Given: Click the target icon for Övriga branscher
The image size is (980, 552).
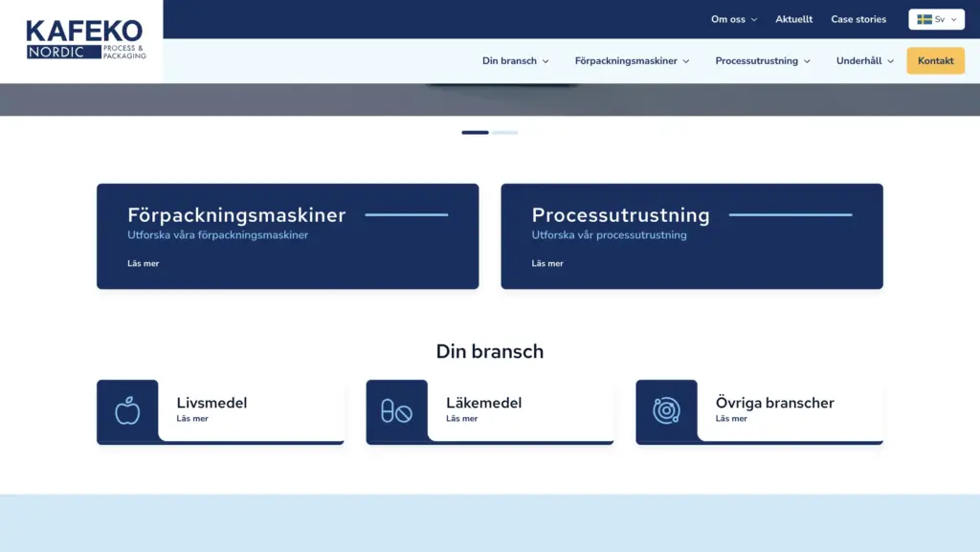Looking at the screenshot, I should (666, 411).
